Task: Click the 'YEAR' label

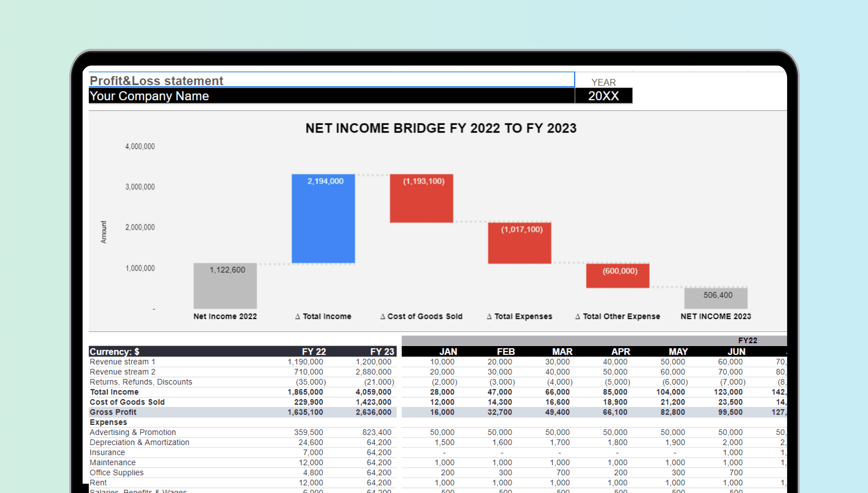Action: tap(603, 82)
